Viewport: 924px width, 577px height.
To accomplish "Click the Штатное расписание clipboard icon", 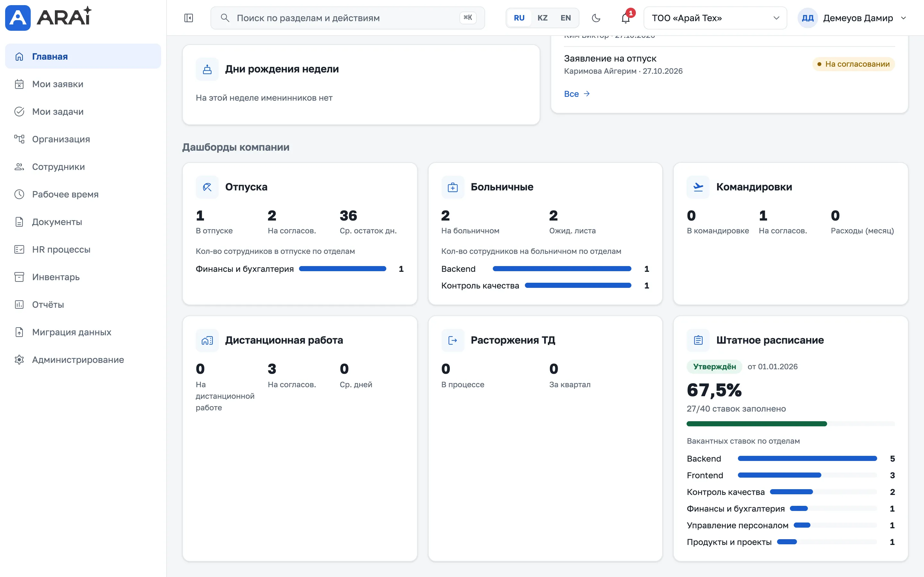I will pyautogui.click(x=698, y=340).
